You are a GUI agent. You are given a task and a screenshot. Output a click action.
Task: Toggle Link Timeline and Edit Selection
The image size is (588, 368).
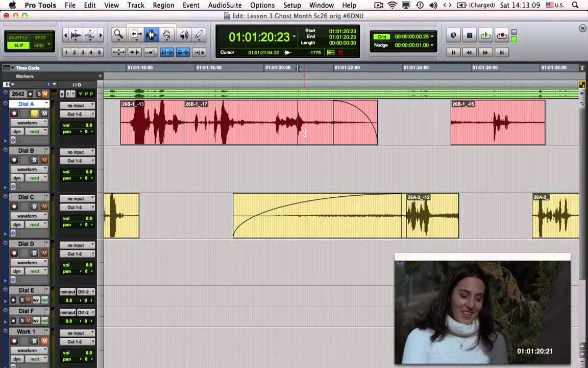click(x=167, y=53)
